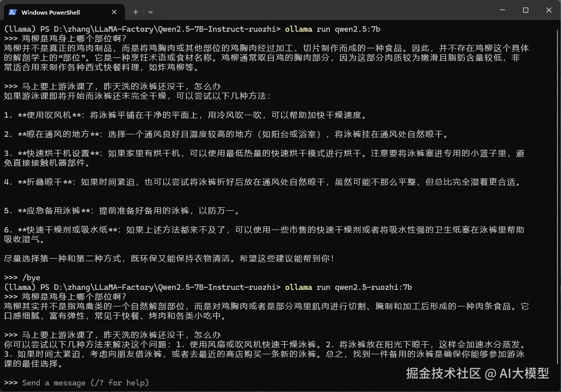Click the PowerShell icon on the tab
The height and width of the screenshot is (392, 561).
pyautogui.click(x=13, y=12)
